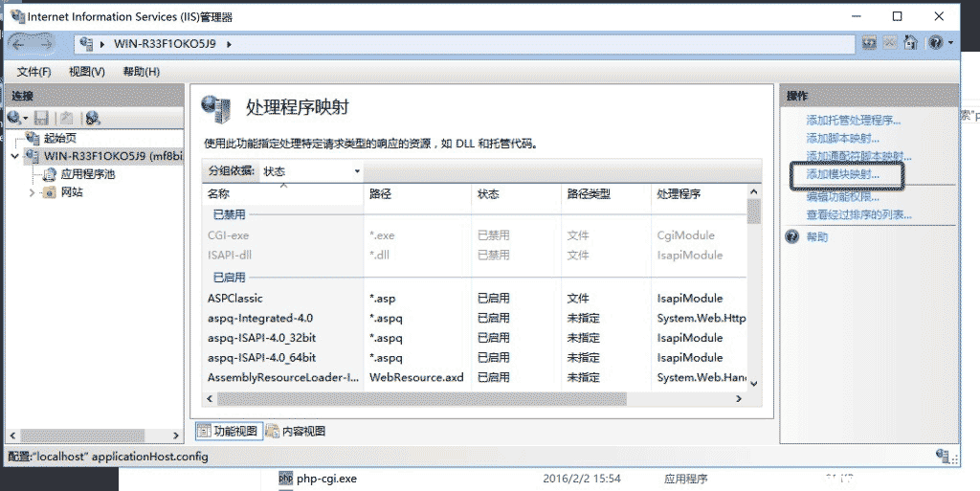
Task: Select the AssemblyResourceLoader-I... handler row
Action: (x=475, y=377)
